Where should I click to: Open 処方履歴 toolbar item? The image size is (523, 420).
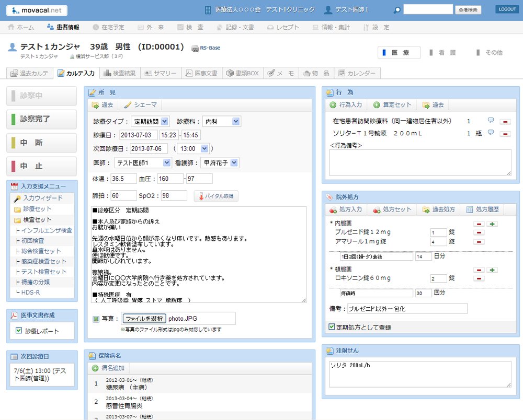(x=482, y=209)
